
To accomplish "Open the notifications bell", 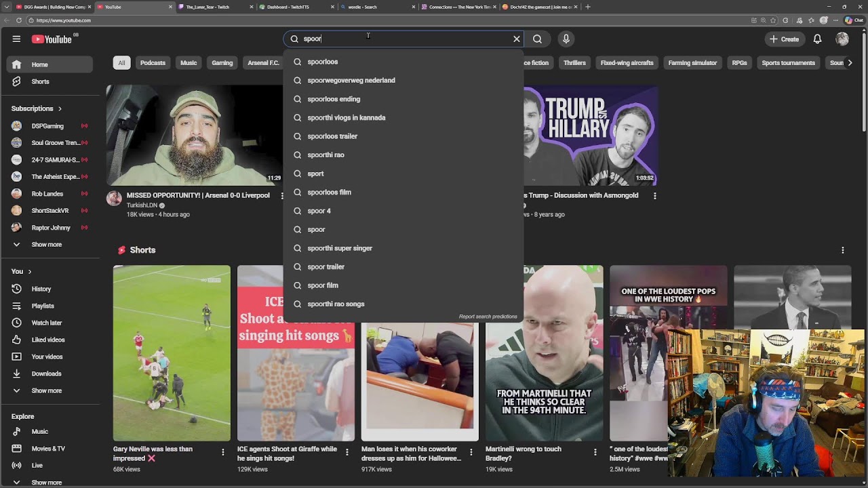I will [x=817, y=39].
